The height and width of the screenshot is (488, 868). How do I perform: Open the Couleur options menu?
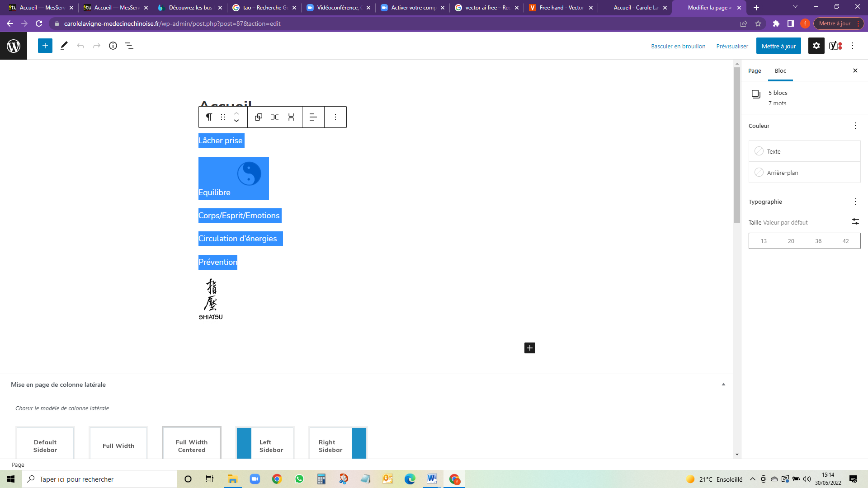pyautogui.click(x=855, y=126)
